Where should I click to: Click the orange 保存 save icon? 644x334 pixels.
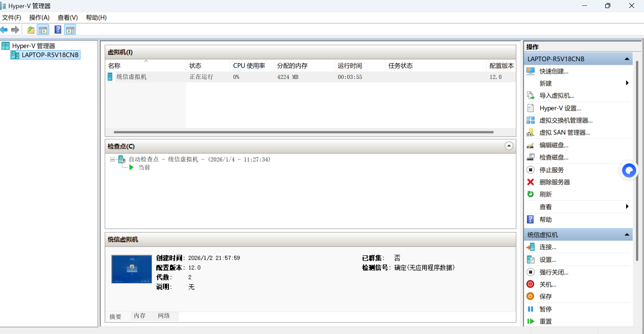[530, 296]
